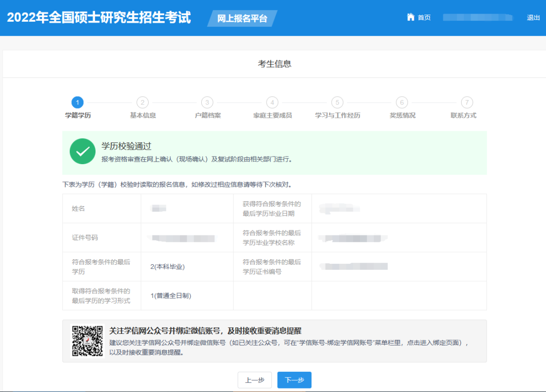The image size is (546, 392).
Task: Select step circle 6 for 奖惩情况
Action: click(401, 103)
